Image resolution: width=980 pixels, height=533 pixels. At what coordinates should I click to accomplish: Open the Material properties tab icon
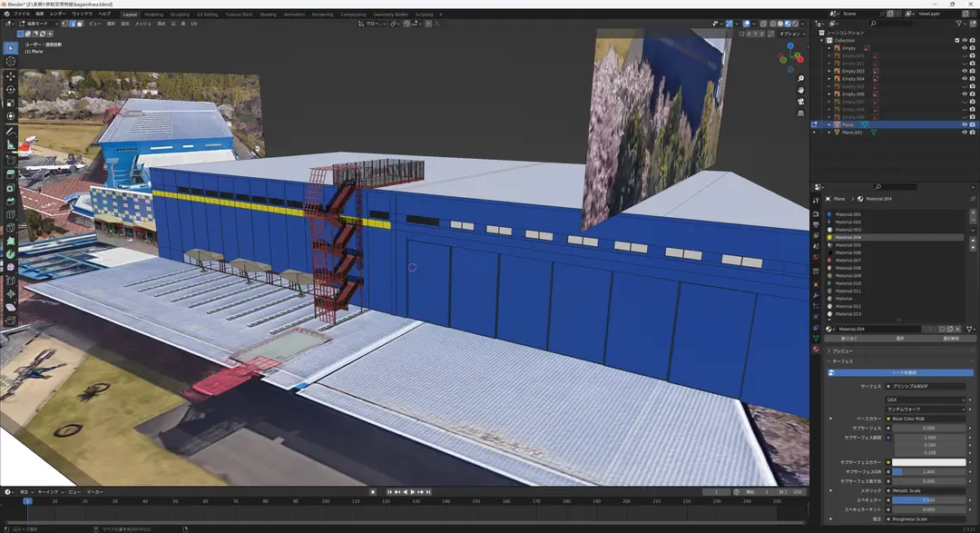816,349
